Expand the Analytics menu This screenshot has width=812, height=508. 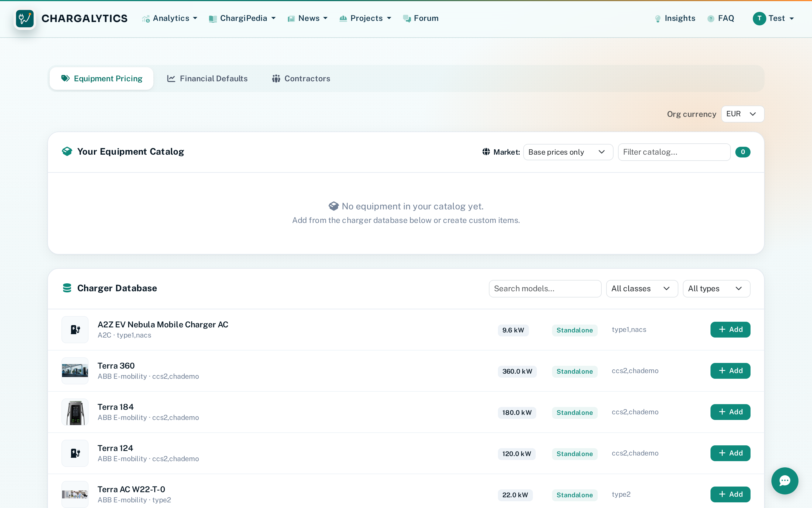[x=170, y=18]
